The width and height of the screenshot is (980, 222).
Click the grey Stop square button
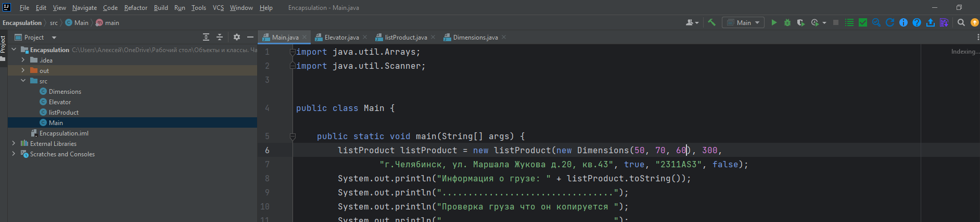click(x=836, y=22)
